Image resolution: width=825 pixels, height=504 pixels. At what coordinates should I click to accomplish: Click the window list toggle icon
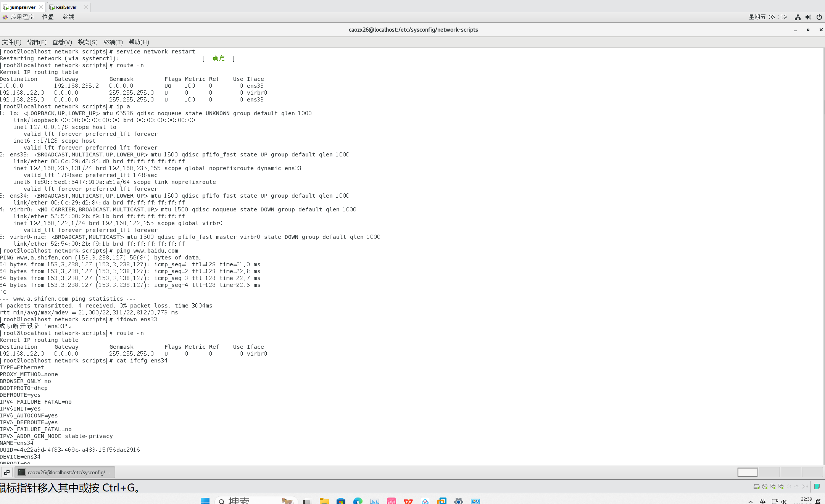tap(6, 472)
